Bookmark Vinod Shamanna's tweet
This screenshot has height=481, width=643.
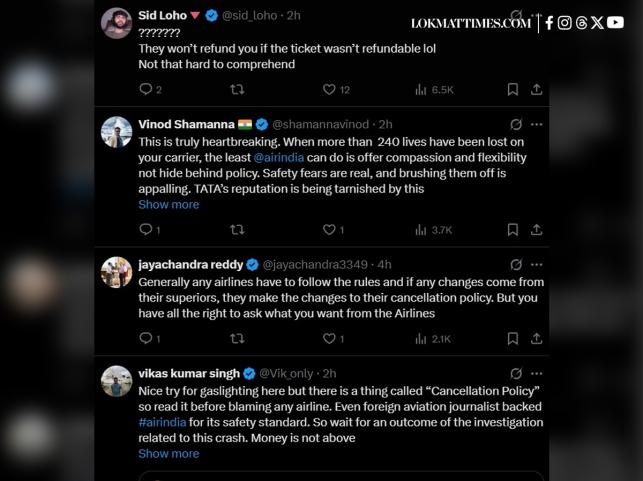tap(513, 230)
